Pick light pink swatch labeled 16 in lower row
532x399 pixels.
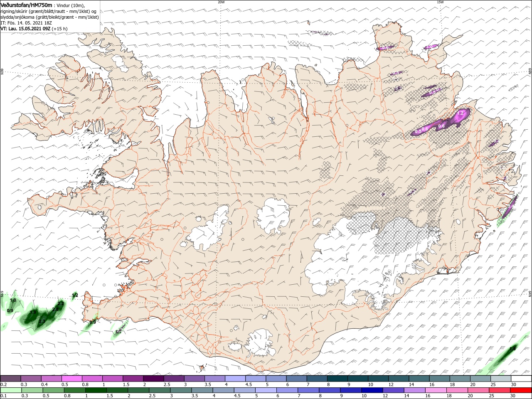(436, 390)
